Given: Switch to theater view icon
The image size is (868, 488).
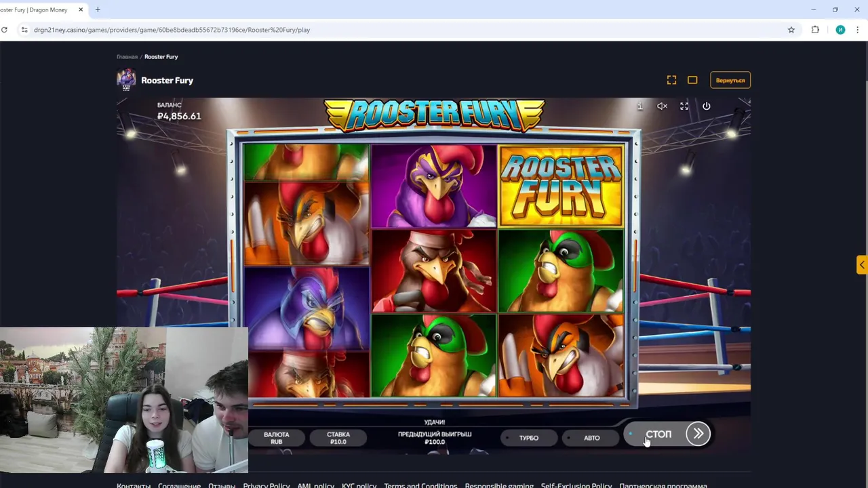Looking at the screenshot, I should click(x=692, y=80).
